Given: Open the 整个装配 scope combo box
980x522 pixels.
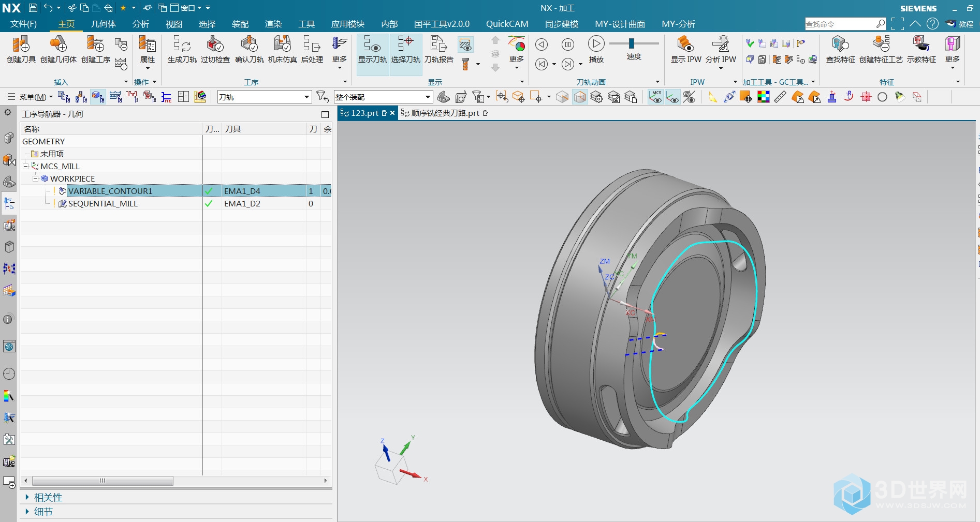Looking at the screenshot, I should tap(383, 97).
